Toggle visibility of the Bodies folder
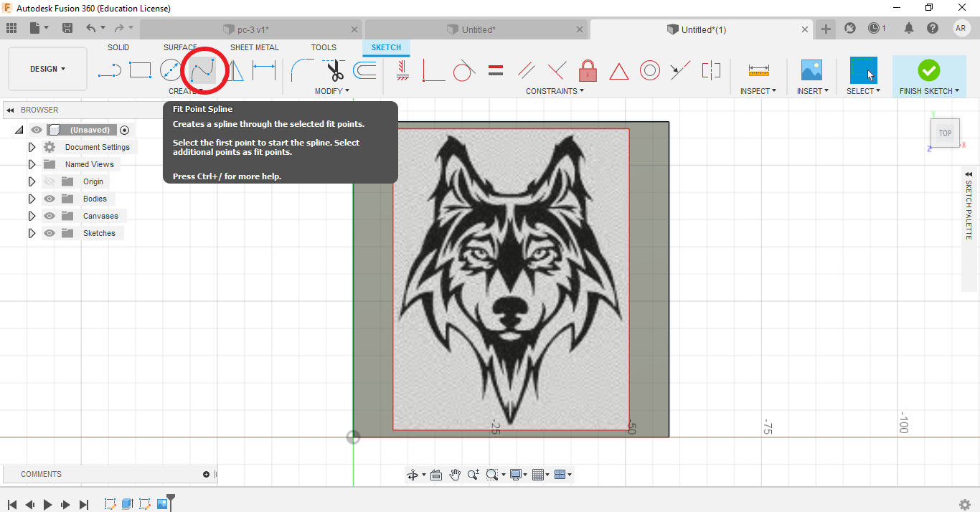The width and height of the screenshot is (980, 512). pyautogui.click(x=50, y=199)
